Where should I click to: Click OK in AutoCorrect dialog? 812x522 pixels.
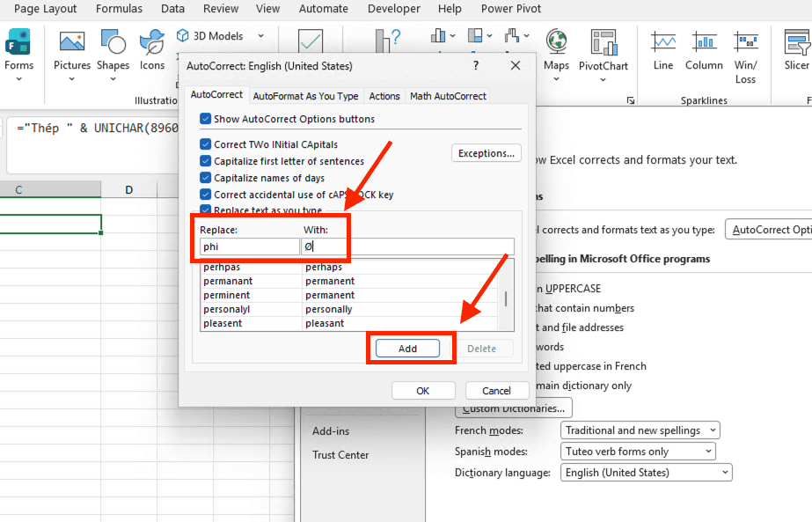coord(423,391)
